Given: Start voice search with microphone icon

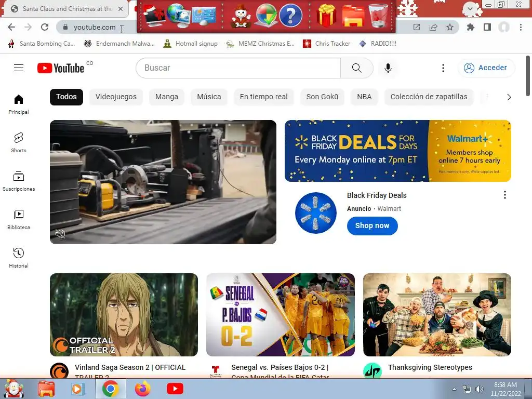Looking at the screenshot, I should 388,68.
